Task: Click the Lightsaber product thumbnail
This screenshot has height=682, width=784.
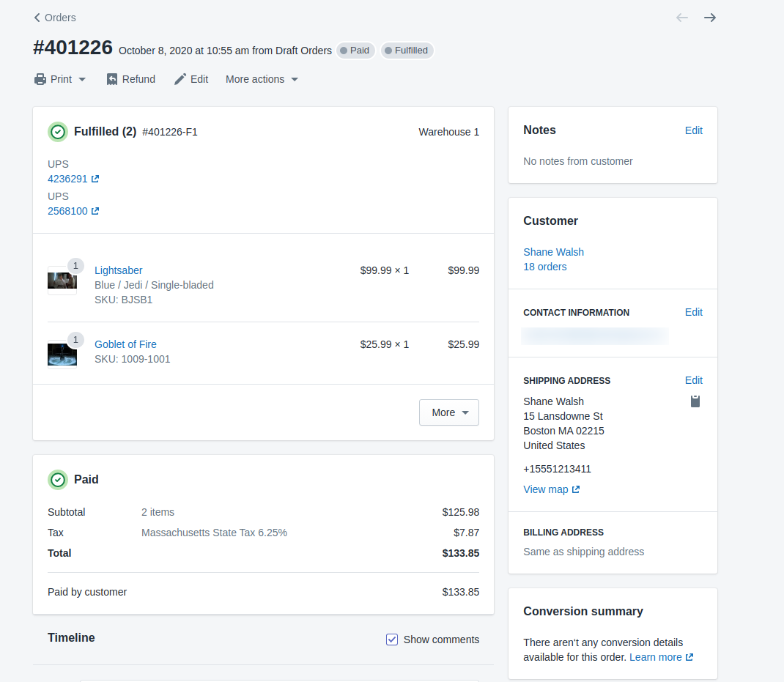Action: pos(62,279)
